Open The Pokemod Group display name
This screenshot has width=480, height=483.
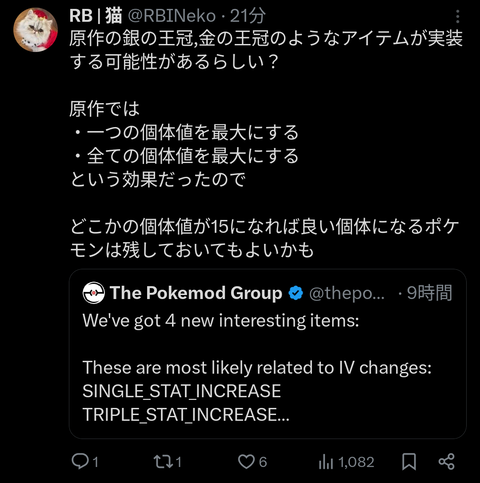tap(196, 293)
